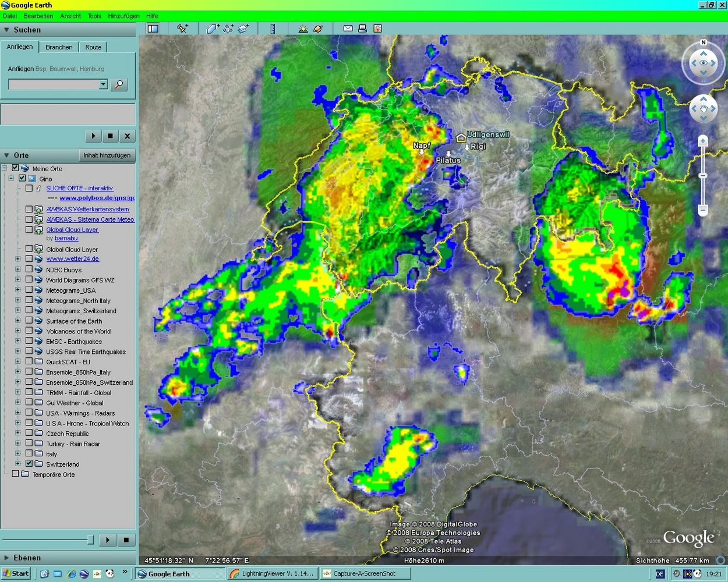Enable the AWEKAS Wetterkartensystem checkbox
The image size is (728, 582).
point(29,209)
